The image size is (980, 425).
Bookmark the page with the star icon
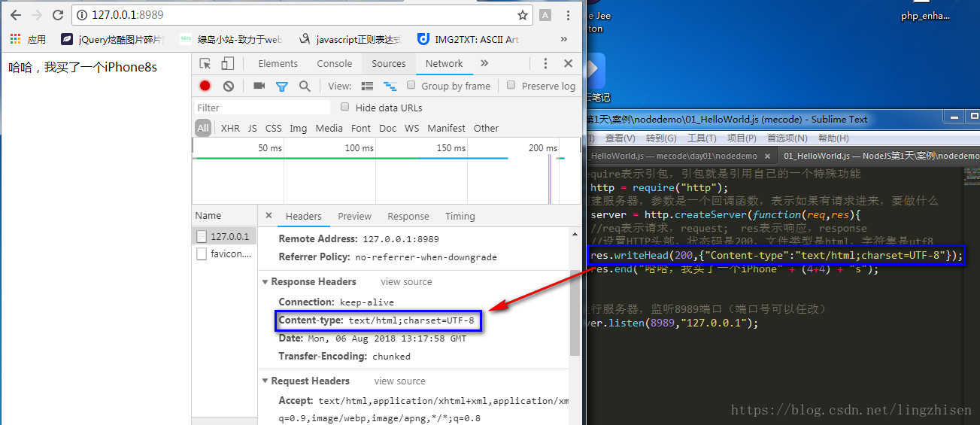tap(522, 15)
